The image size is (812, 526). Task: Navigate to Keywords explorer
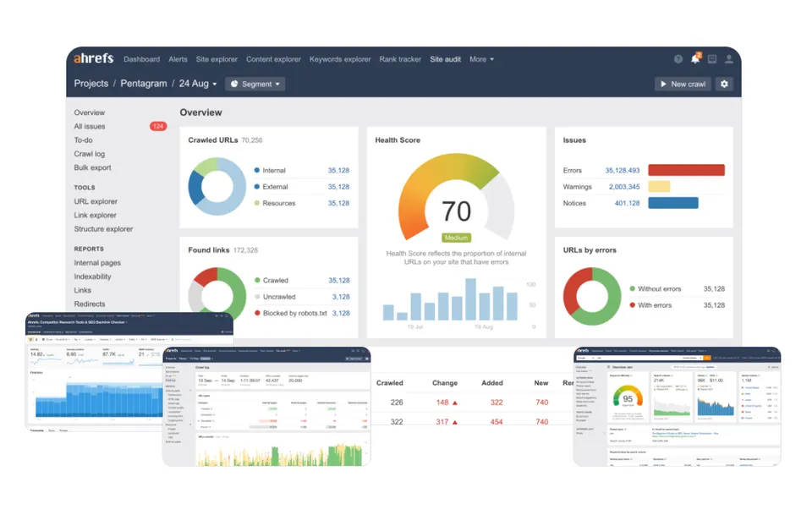coord(340,59)
